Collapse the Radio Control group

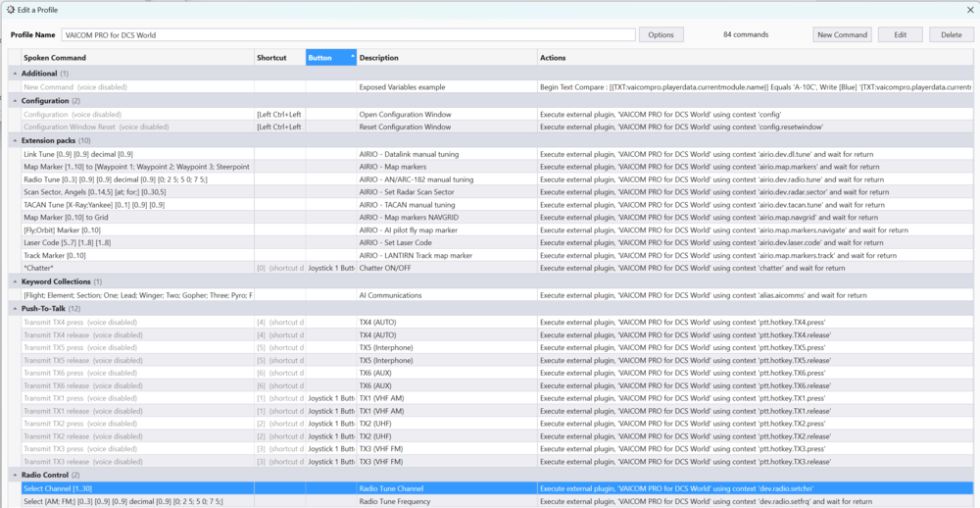coord(16,476)
